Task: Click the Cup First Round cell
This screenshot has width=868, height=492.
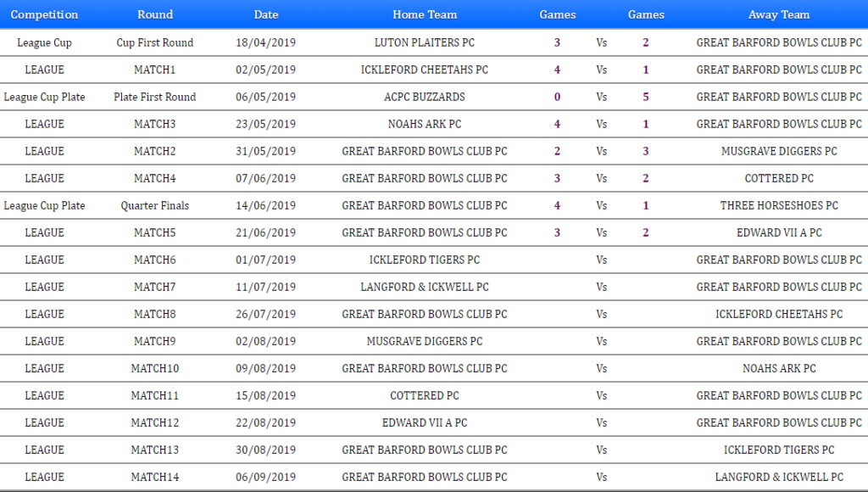Action: pos(155,42)
